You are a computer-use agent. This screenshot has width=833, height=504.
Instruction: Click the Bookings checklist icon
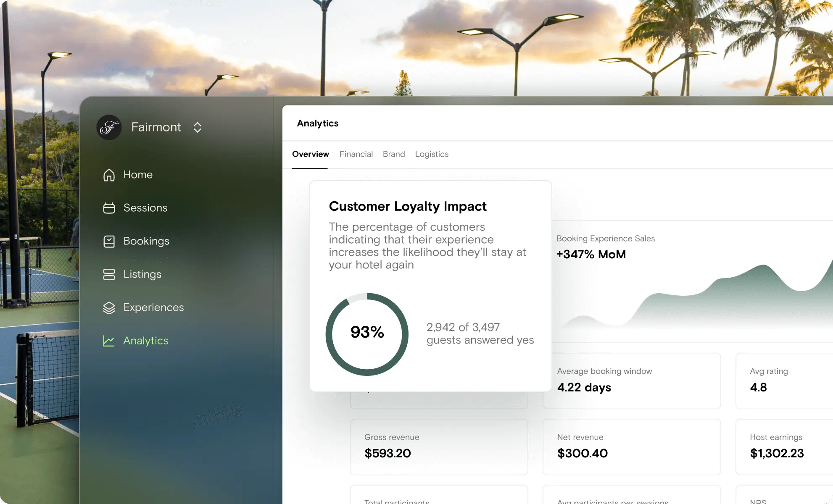click(109, 241)
